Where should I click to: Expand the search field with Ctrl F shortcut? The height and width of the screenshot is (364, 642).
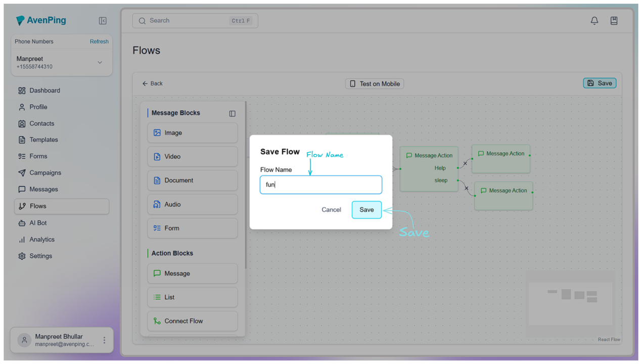point(195,20)
